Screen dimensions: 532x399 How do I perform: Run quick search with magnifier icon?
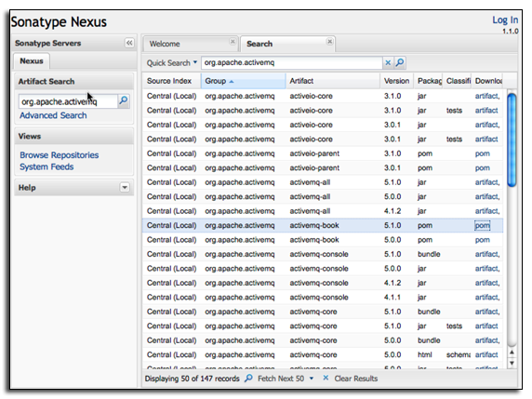click(x=400, y=62)
